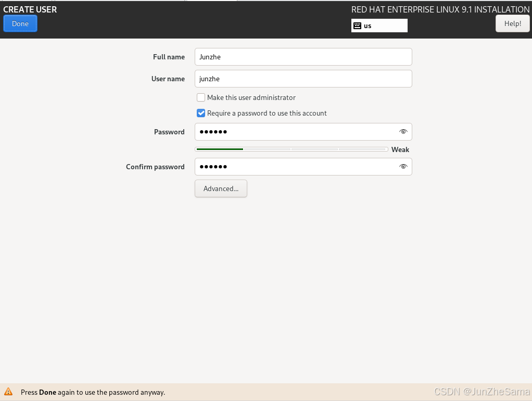Screen dimensions: 532x401
Task: Click the Password label text
Action: (169, 132)
